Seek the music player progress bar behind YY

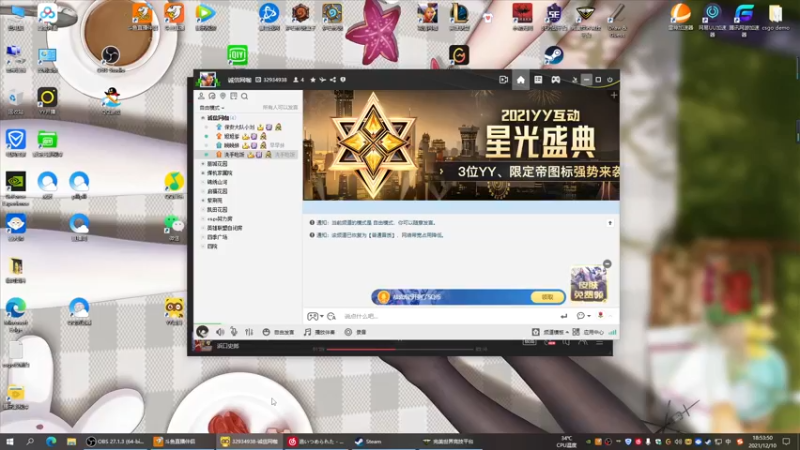400,349
